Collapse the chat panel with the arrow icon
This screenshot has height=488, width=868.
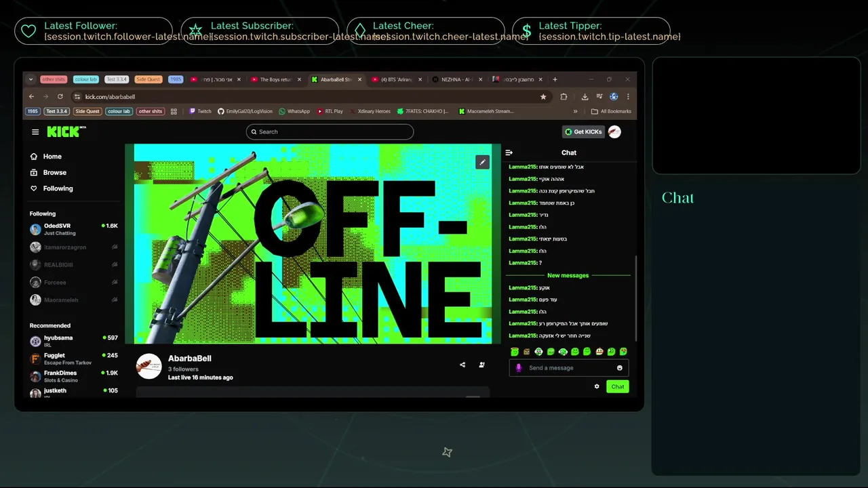coord(509,152)
